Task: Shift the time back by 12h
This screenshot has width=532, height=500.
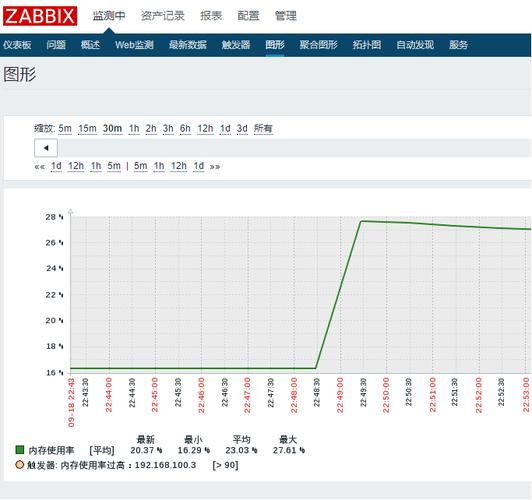Action: click(x=76, y=166)
